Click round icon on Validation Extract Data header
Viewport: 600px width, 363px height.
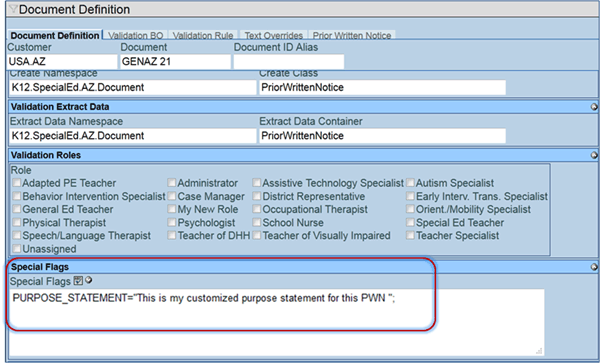pyautogui.click(x=594, y=107)
